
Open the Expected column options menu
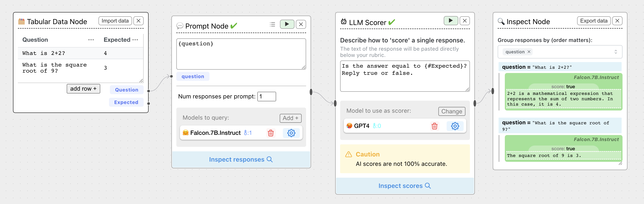[x=136, y=40]
